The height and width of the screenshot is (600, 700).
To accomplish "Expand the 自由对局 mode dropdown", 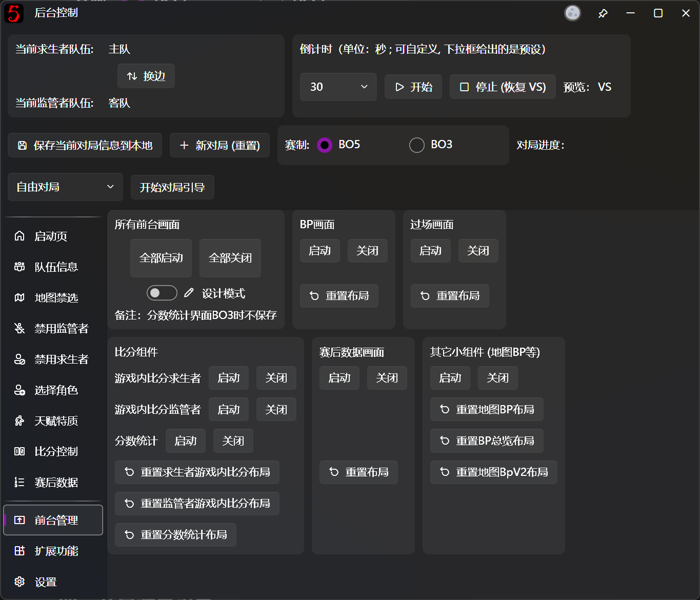I will (x=65, y=187).
